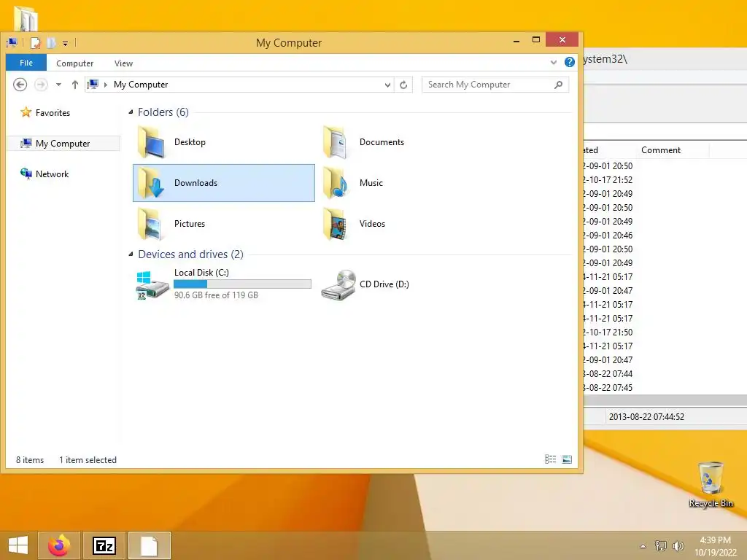The image size is (747, 560).
Task: Switch to Large icons view layout icon
Action: [x=567, y=459]
